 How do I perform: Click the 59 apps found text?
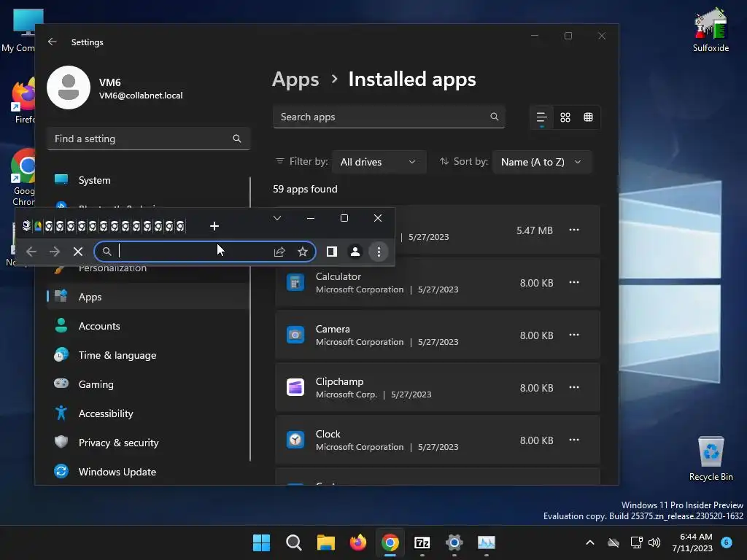[305, 189]
